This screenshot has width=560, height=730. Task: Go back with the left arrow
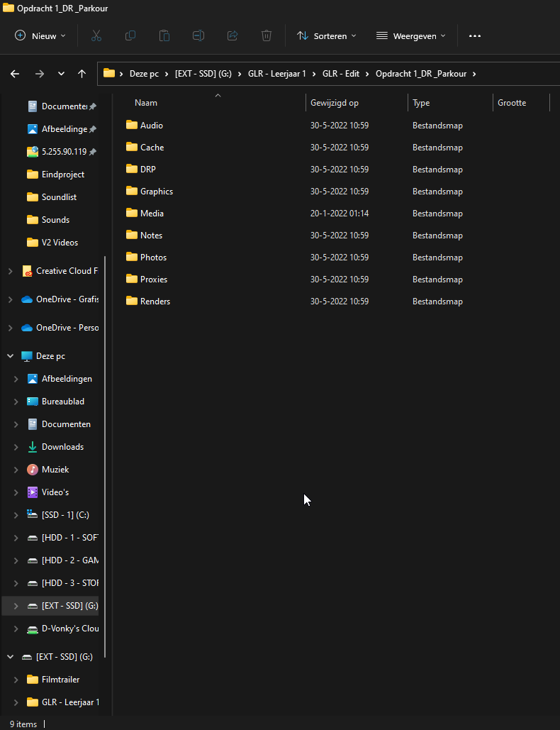point(15,74)
